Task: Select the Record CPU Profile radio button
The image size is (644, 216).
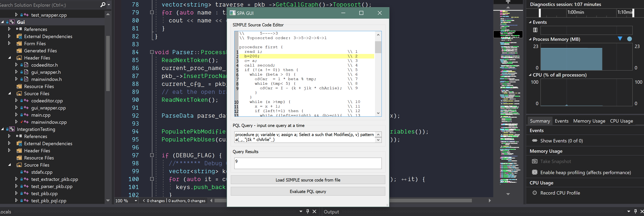Action: (534, 193)
